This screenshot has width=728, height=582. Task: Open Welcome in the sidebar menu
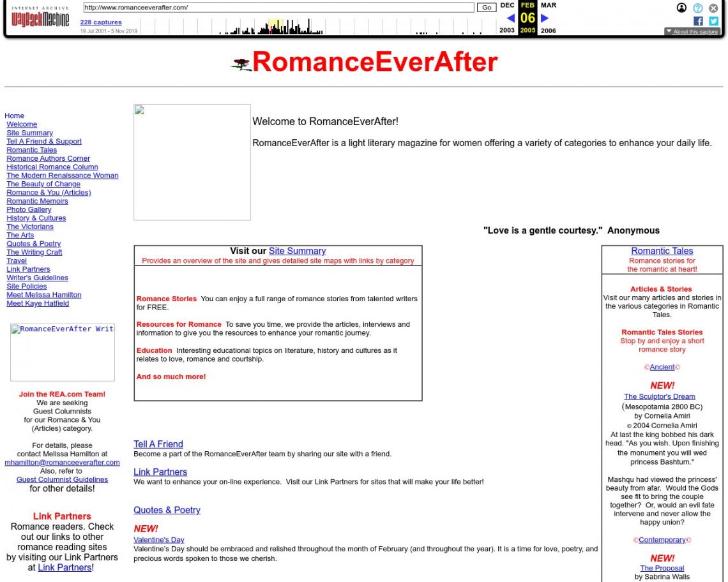[x=22, y=124]
